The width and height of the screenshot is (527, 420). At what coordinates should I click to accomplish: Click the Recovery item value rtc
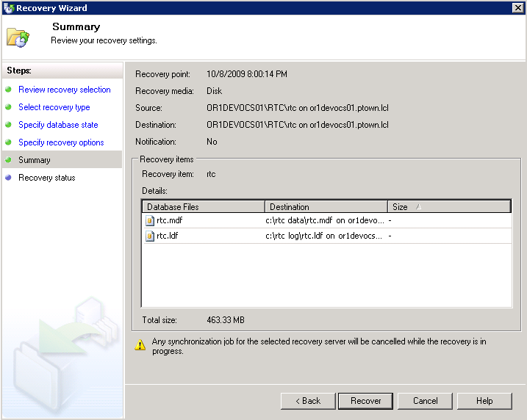tap(211, 174)
